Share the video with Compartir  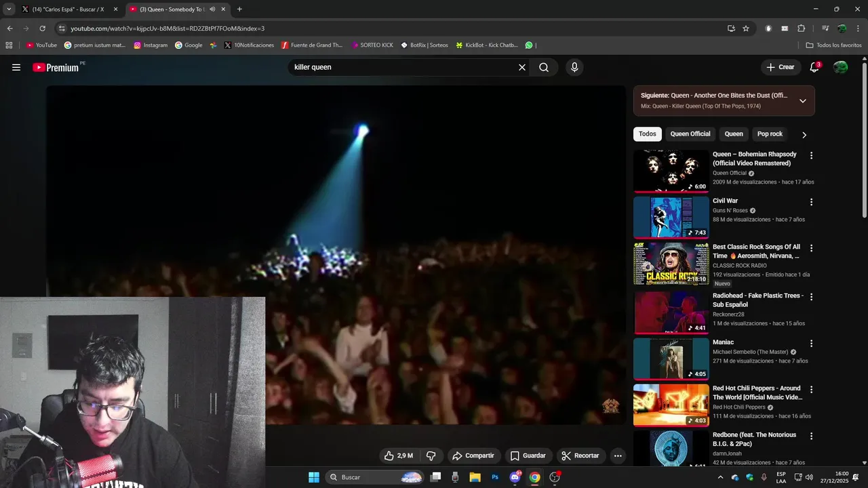tap(473, 455)
